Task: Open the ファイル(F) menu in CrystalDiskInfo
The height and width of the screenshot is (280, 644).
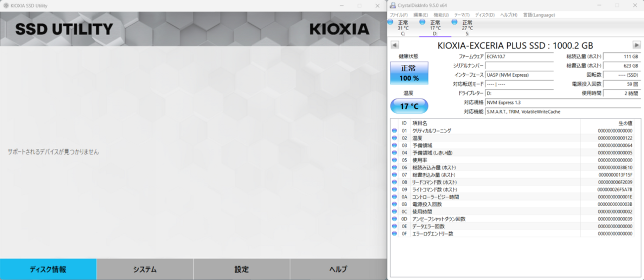Action: (x=399, y=15)
